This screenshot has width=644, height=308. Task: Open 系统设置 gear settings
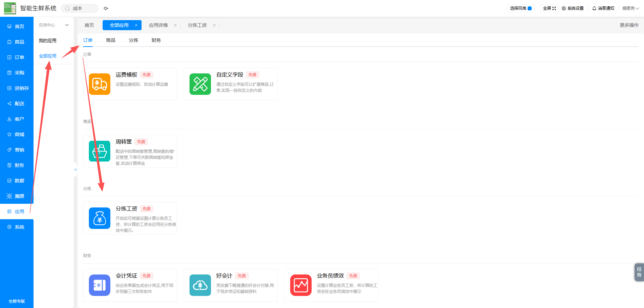(x=573, y=8)
